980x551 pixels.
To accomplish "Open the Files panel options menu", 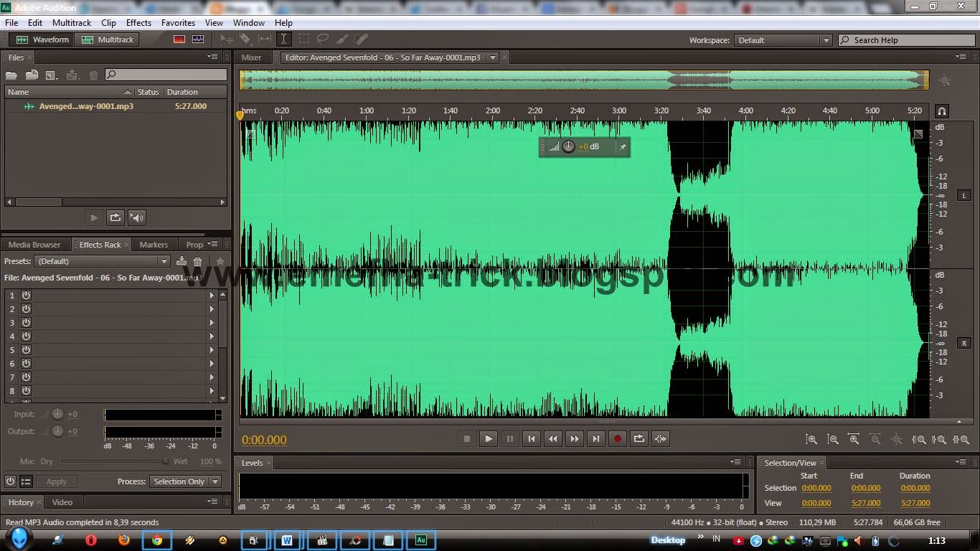I will (x=213, y=57).
